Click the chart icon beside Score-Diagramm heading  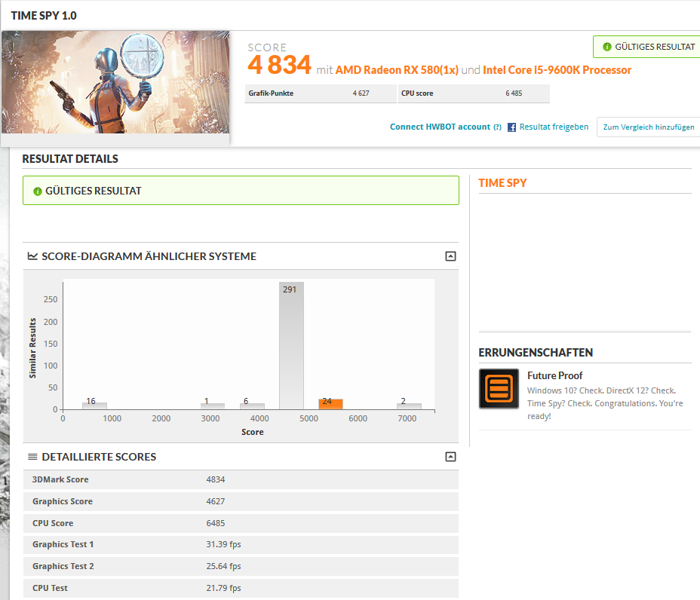click(x=32, y=256)
